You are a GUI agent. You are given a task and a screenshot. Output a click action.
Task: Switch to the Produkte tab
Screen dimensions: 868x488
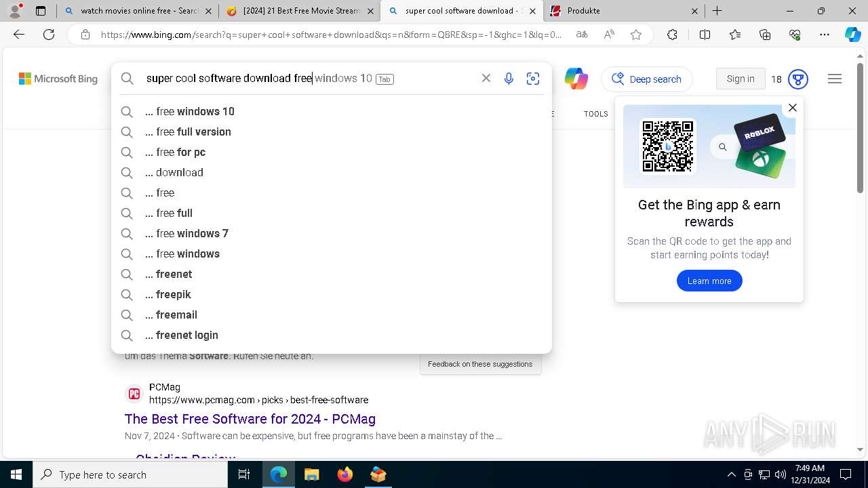(625, 11)
